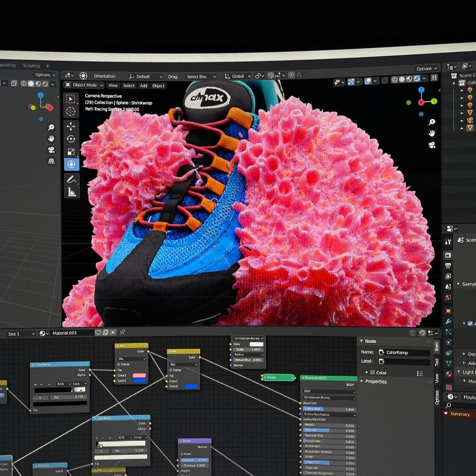The height and width of the screenshot is (476, 476).
Task: Toggle snapping magnet in viewport header
Action: [x=271, y=75]
